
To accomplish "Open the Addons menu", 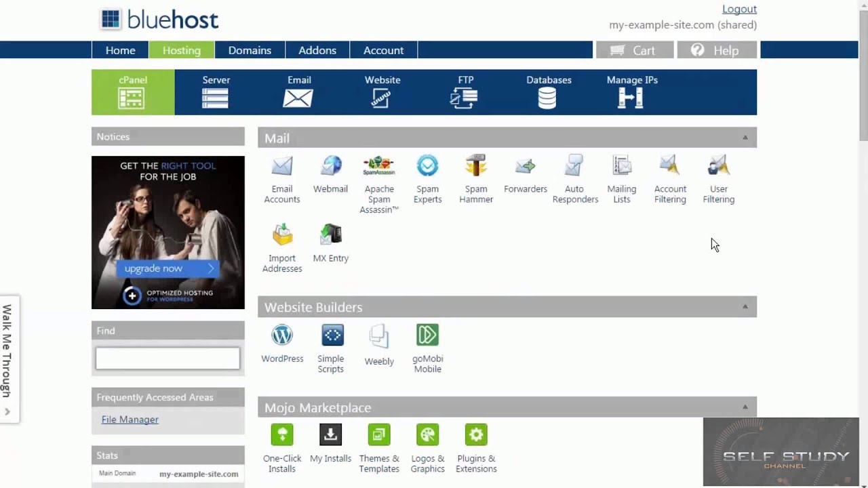I will coord(317,50).
